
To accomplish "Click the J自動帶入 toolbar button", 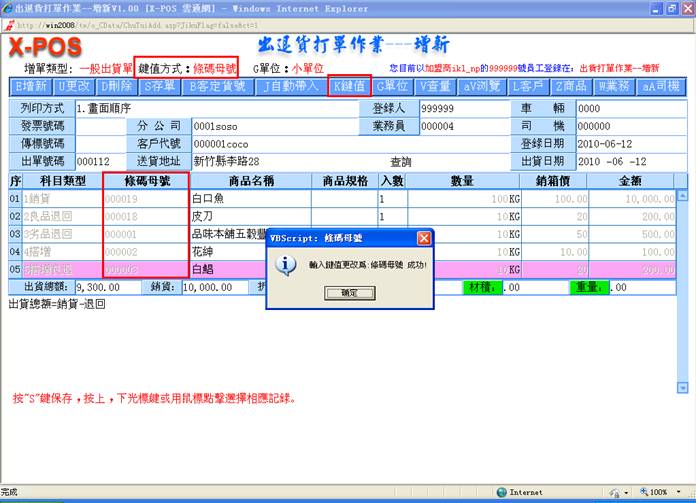I will pos(290,86).
